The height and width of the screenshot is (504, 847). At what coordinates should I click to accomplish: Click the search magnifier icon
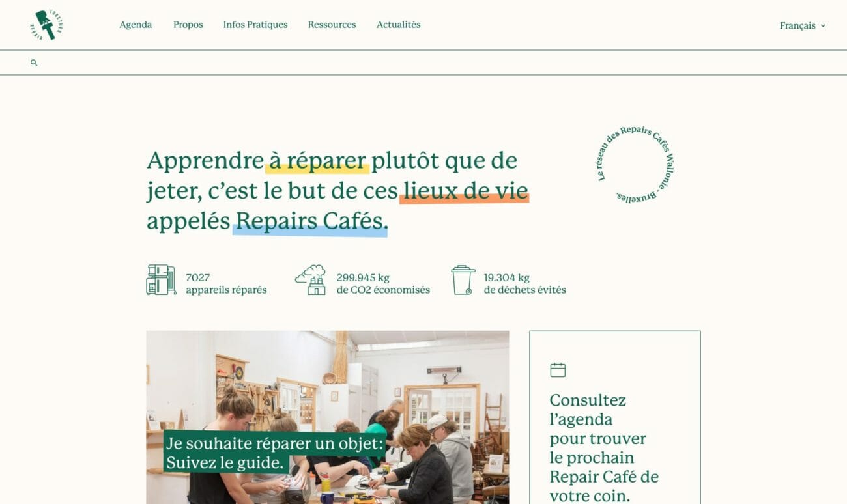click(34, 63)
